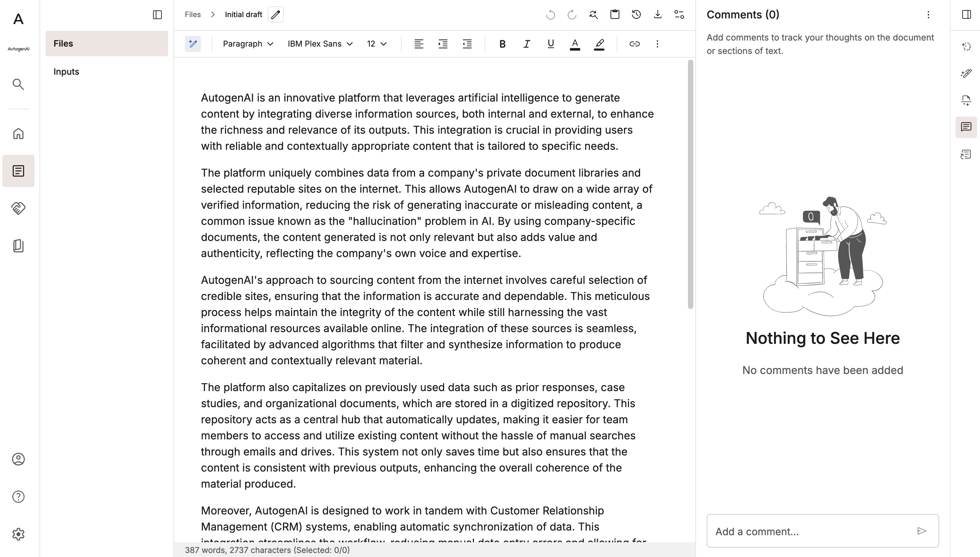Open find and replace icon
This screenshot has width=980, height=557.
coord(593,14)
